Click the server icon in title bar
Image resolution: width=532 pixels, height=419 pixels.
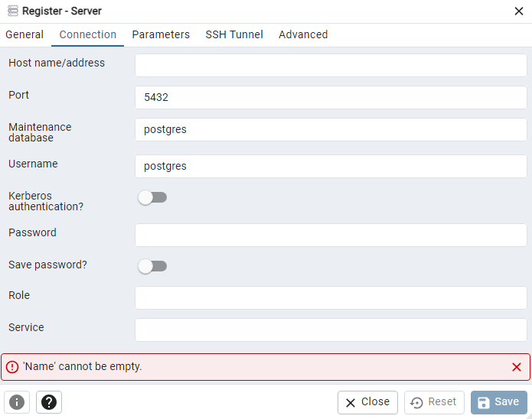[11, 11]
